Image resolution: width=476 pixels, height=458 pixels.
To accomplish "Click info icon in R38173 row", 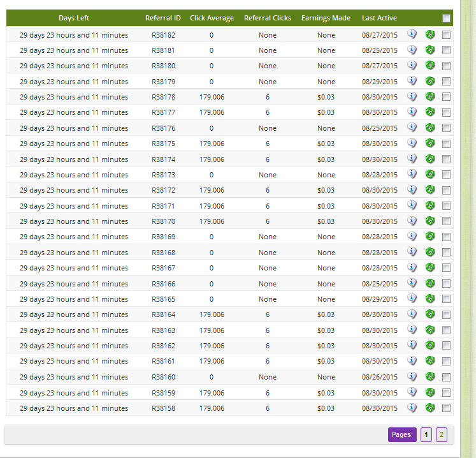I will tap(412, 174).
